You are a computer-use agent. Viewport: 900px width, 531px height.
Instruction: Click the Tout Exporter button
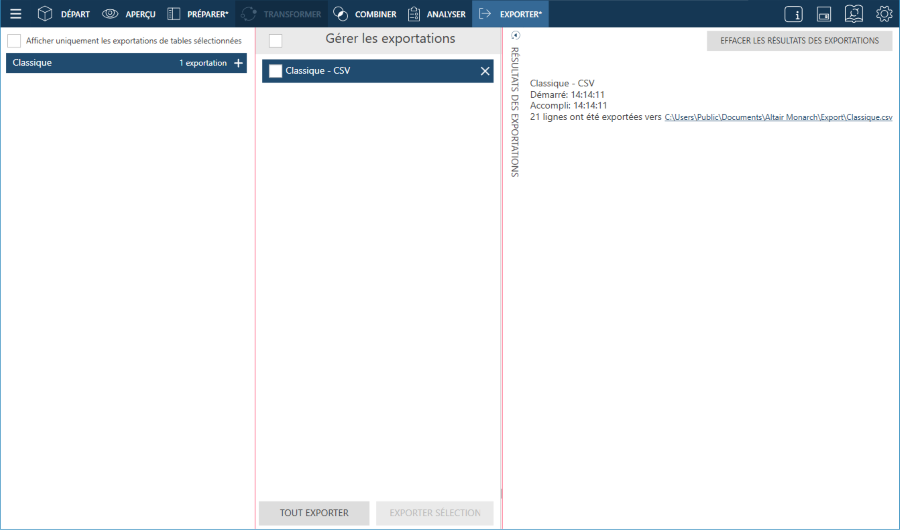(314, 513)
